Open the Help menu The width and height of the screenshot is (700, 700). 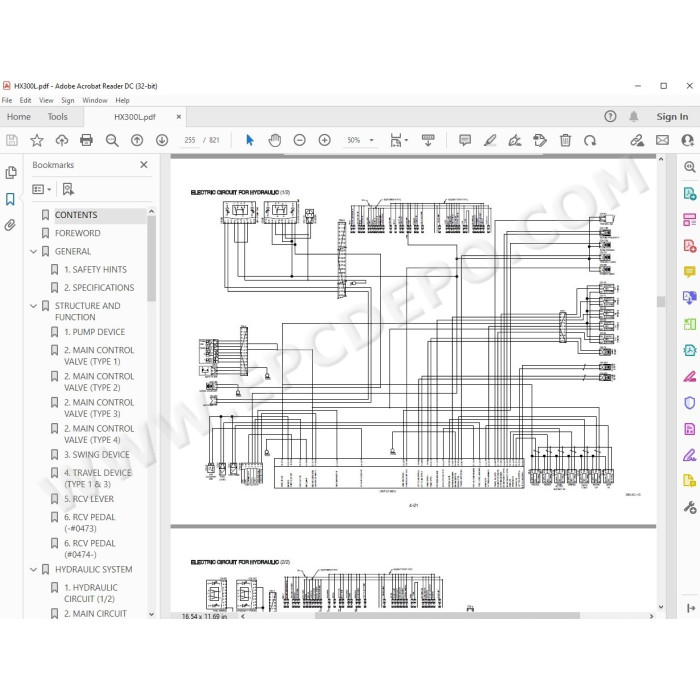[x=122, y=100]
